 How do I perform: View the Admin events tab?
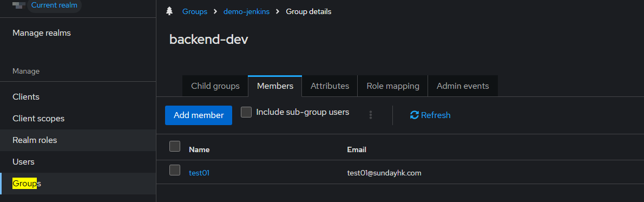click(463, 86)
